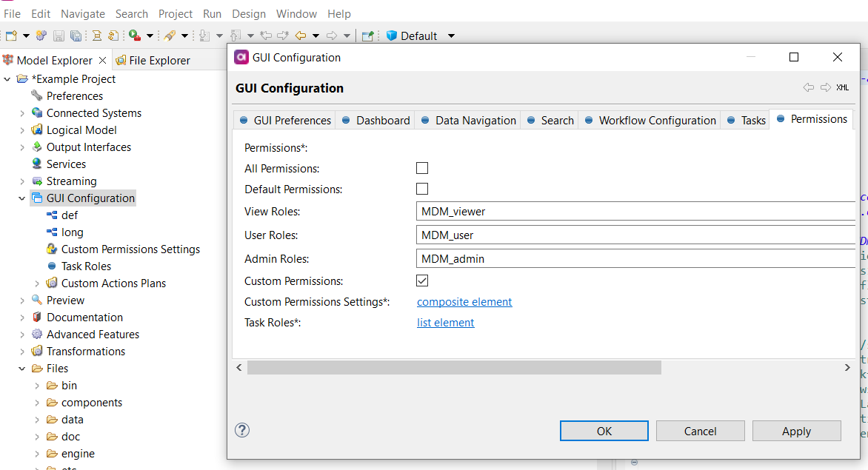Click the Run toolbar icon
Viewport: 868px width, 470px height.
click(x=134, y=36)
